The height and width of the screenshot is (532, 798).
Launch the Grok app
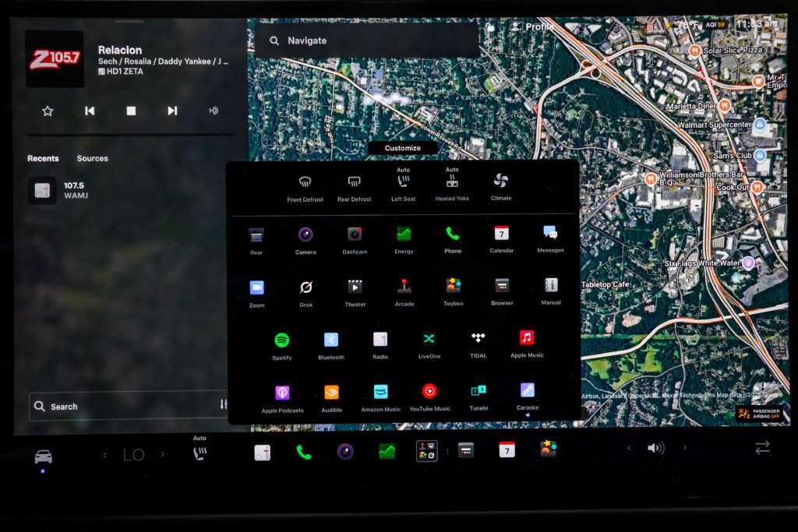coord(305,293)
